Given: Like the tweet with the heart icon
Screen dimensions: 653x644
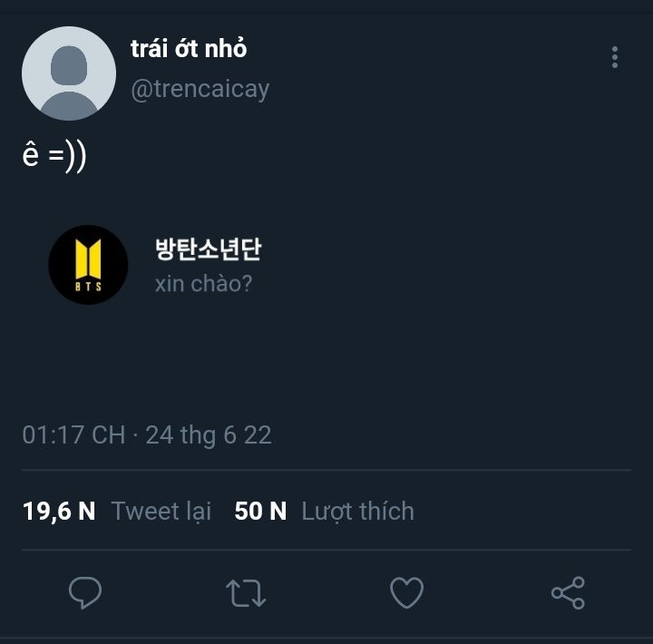Looking at the screenshot, I should coord(406,593).
